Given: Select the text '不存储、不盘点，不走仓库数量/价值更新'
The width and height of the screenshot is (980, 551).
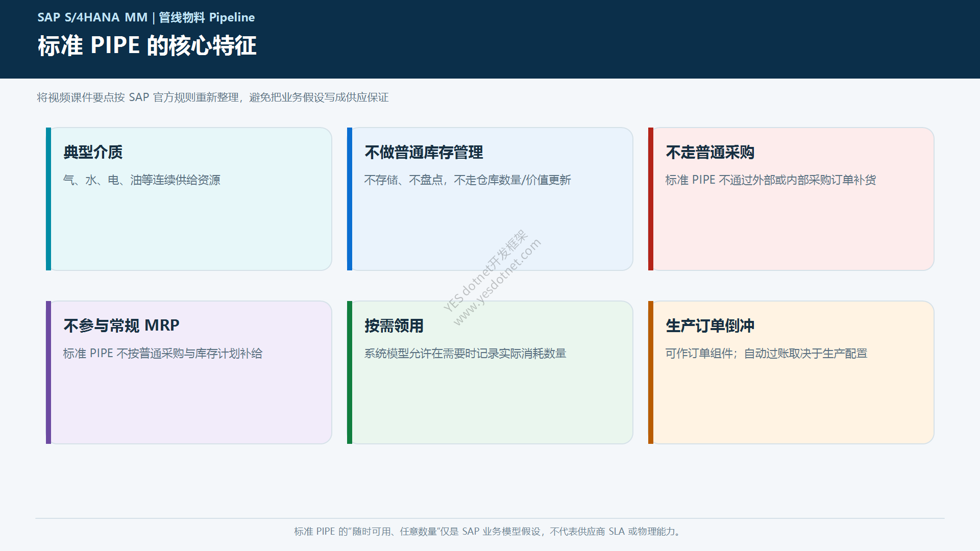Looking at the screenshot, I should (468, 180).
